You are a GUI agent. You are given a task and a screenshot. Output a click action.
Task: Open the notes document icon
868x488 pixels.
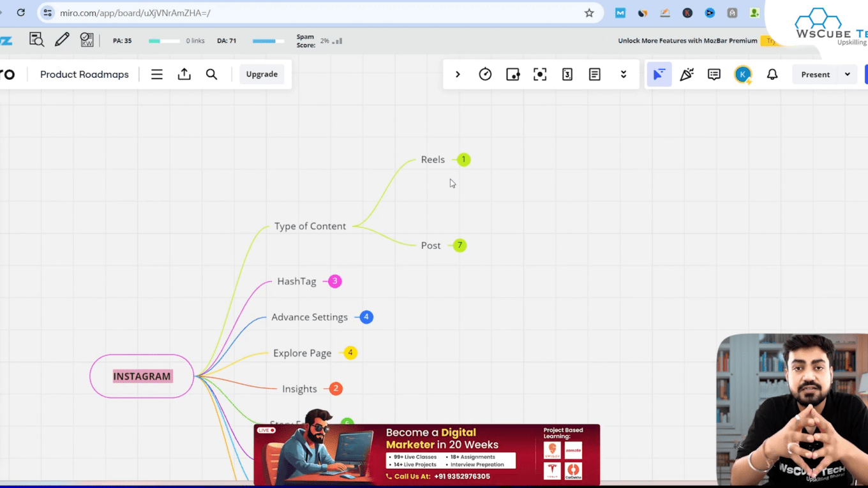[594, 75]
